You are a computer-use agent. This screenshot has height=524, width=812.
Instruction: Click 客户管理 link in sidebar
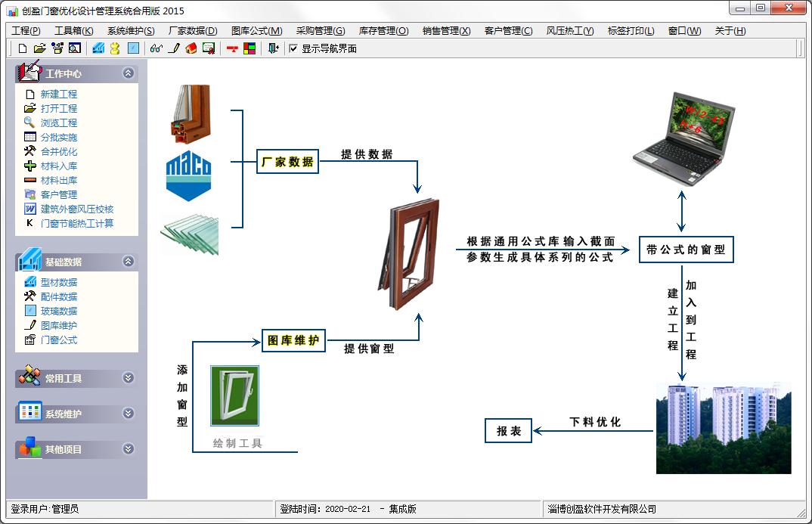tap(58, 194)
